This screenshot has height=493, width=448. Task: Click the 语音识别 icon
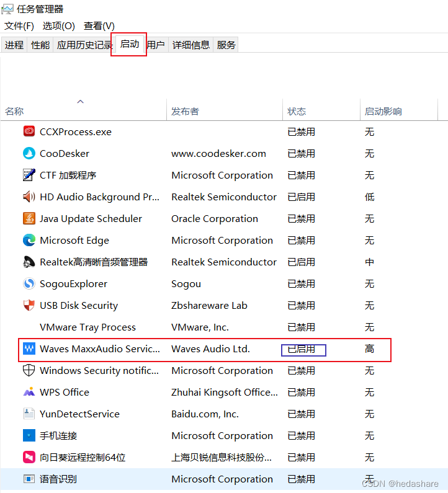(x=29, y=479)
